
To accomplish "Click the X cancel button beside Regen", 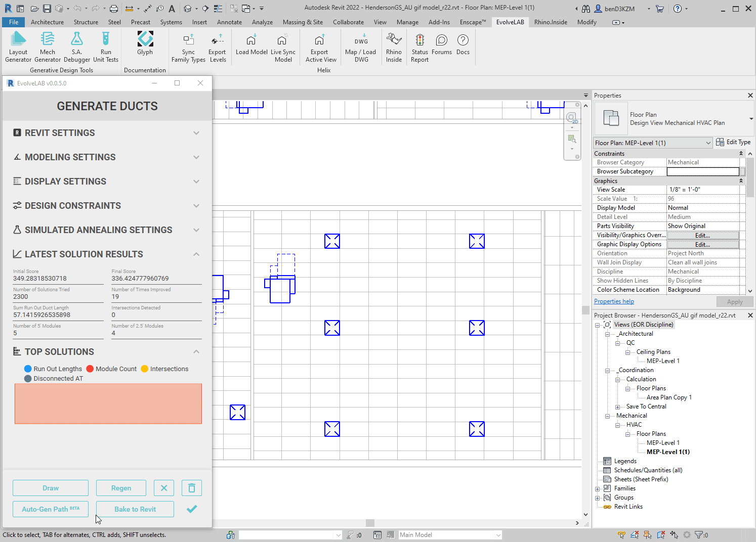I will tap(164, 488).
